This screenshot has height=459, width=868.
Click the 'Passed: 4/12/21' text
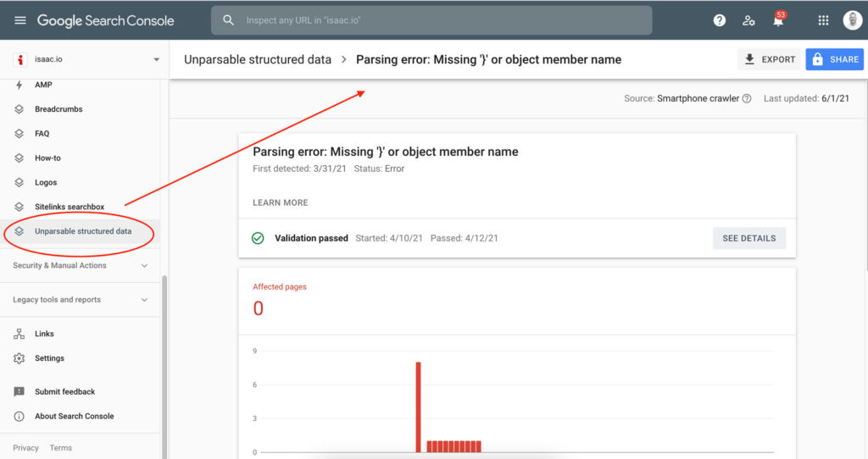click(464, 238)
